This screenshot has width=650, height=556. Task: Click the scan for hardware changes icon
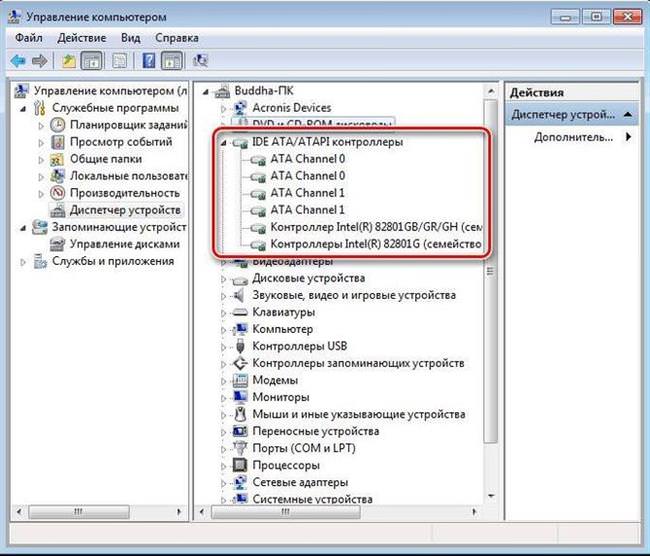click(x=200, y=61)
